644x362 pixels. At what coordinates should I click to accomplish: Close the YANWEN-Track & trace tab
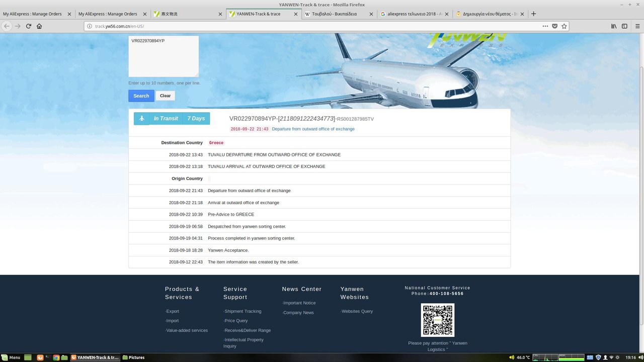296,14
